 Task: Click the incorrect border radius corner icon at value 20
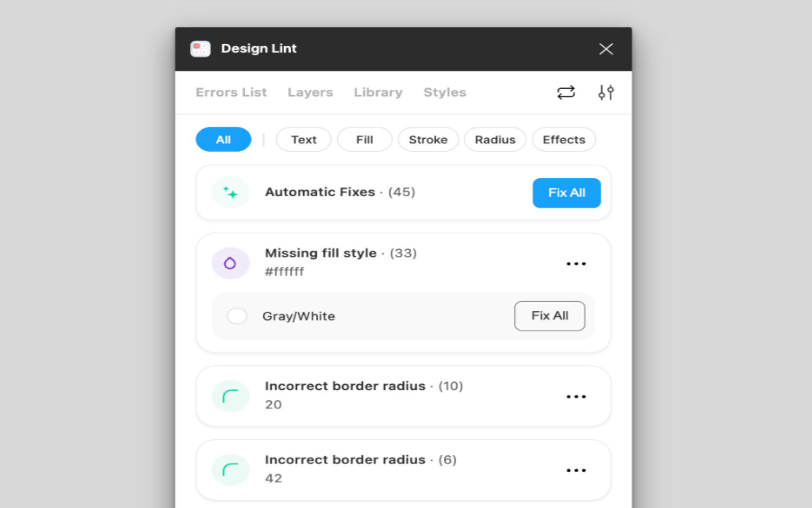point(230,396)
